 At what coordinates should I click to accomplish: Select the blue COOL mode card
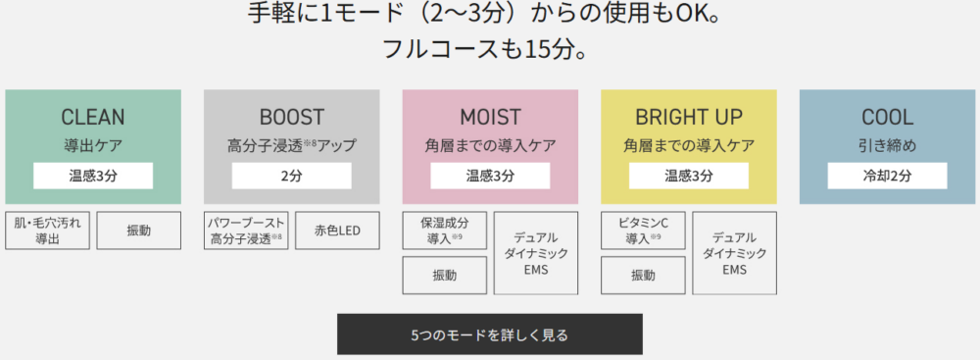coord(888,146)
